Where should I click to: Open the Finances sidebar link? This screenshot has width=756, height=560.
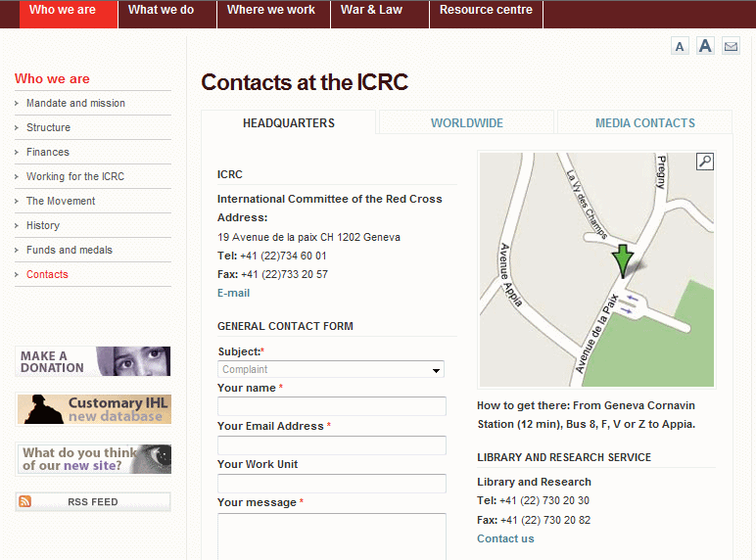[x=48, y=153]
